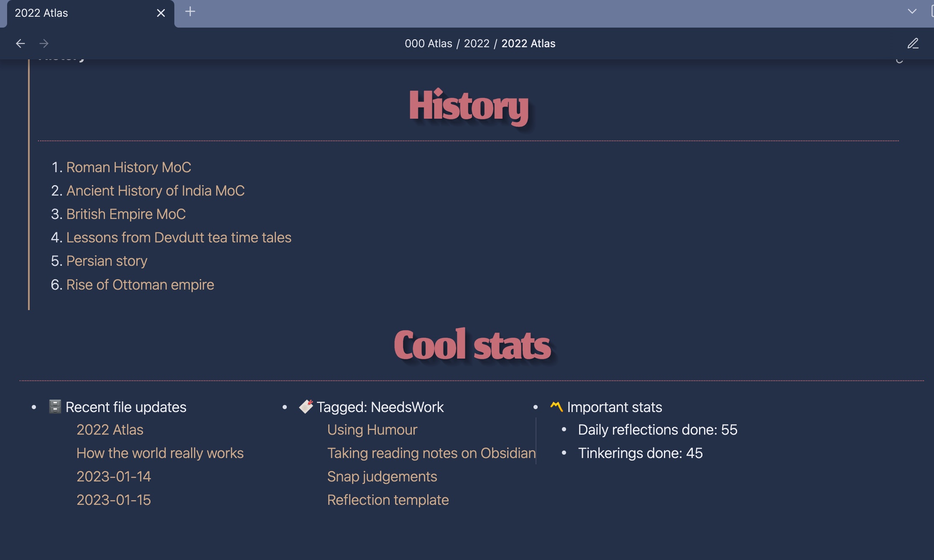Open 2022 breadcrumb folder
This screenshot has height=560, width=934.
click(477, 43)
